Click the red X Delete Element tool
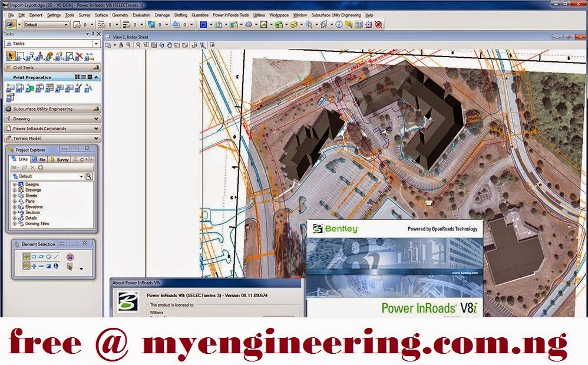The image size is (588, 365). coord(79,56)
